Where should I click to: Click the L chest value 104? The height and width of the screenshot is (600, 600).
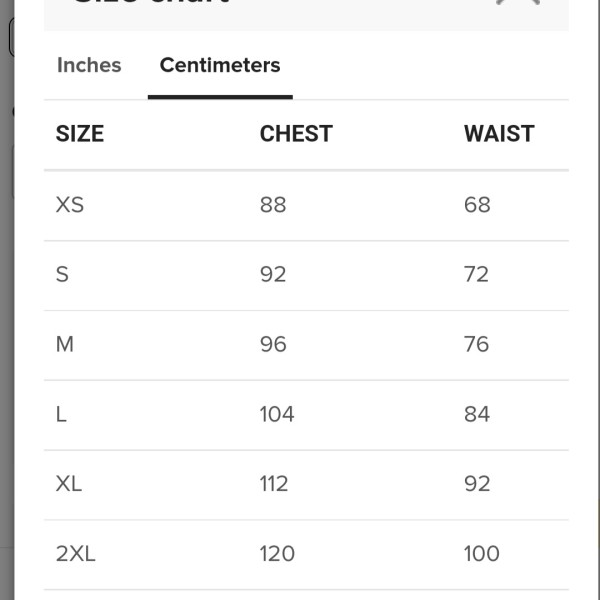point(277,414)
